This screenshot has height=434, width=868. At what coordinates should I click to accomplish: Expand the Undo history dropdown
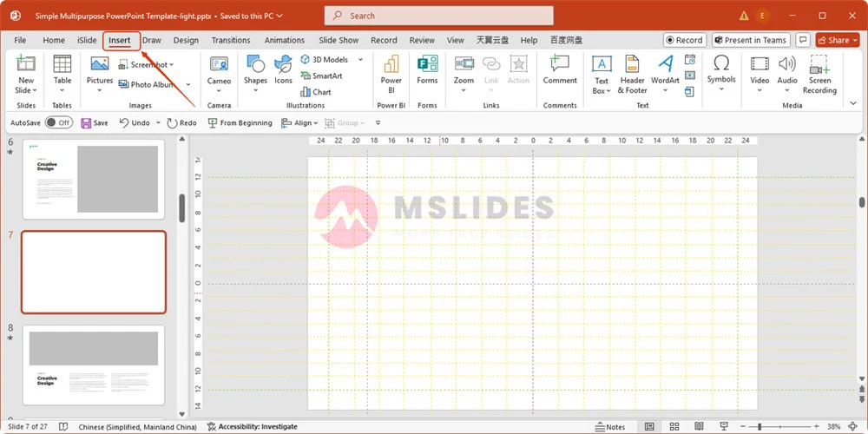158,123
